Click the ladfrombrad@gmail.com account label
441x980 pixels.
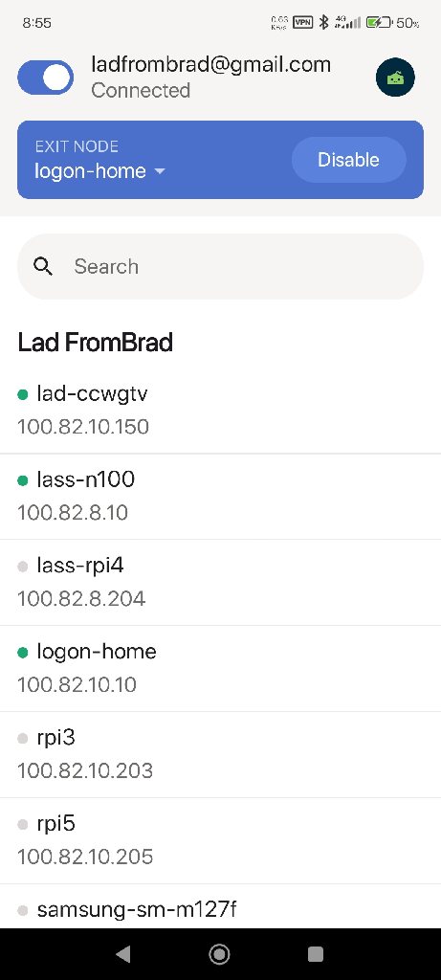[211, 64]
